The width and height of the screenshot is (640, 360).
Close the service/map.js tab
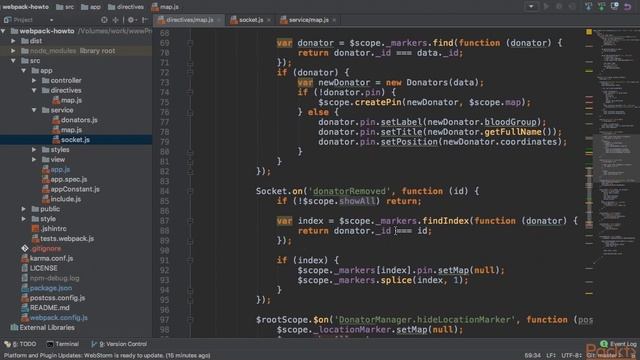[334, 20]
